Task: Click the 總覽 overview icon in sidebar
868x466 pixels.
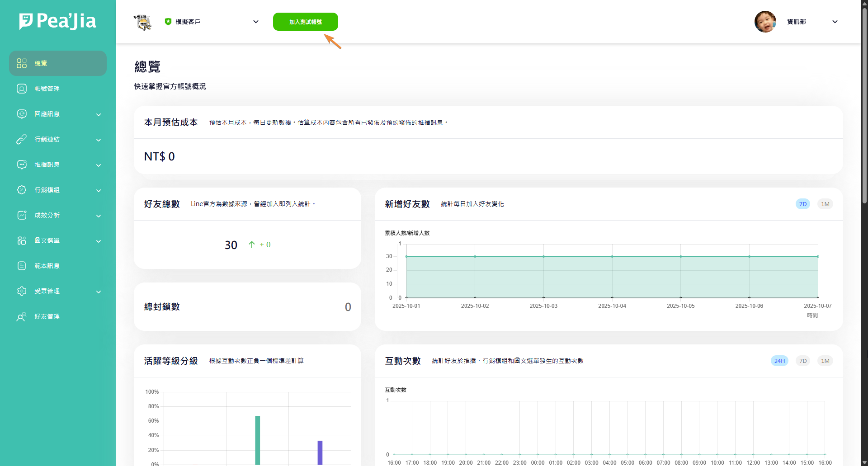Action: coord(22,63)
